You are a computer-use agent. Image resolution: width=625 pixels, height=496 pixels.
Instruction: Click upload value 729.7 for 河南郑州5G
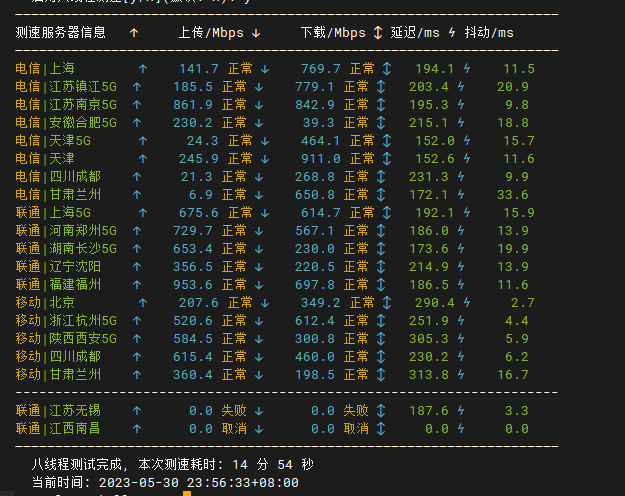click(x=193, y=230)
